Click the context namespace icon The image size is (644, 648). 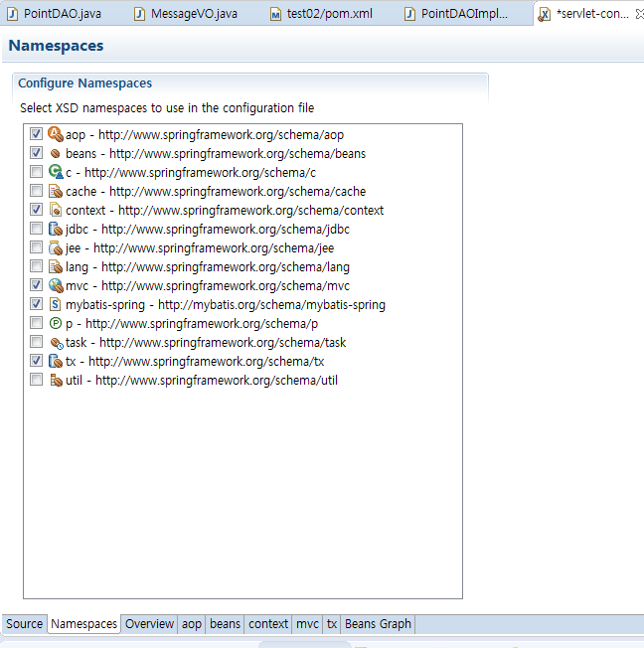pos(56,210)
